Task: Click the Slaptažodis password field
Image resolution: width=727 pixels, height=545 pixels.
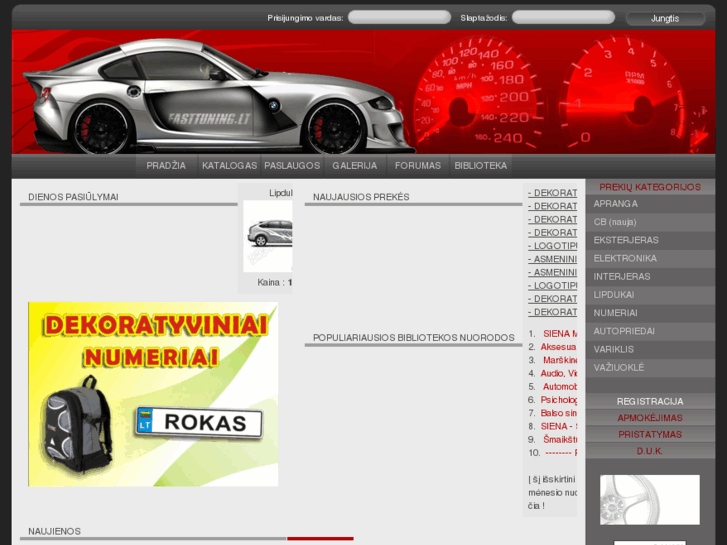Action: pos(563,18)
